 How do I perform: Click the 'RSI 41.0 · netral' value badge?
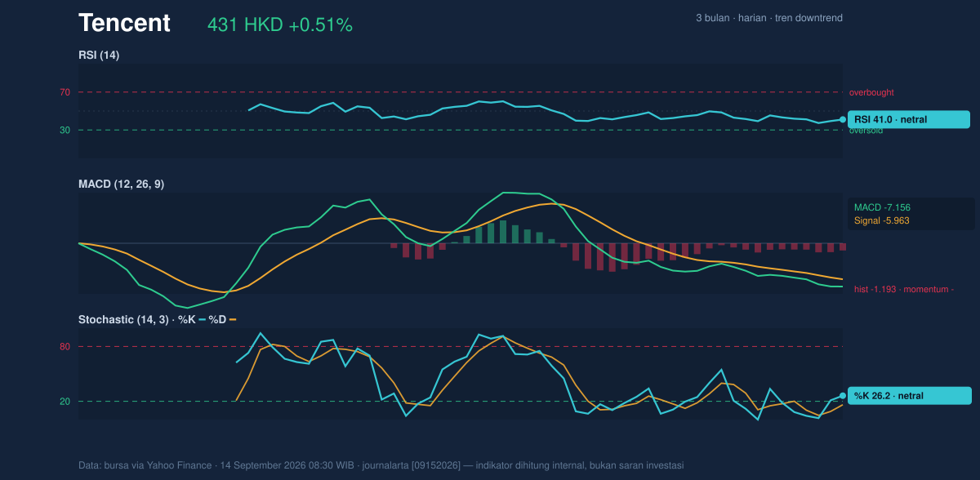pyautogui.click(x=909, y=119)
